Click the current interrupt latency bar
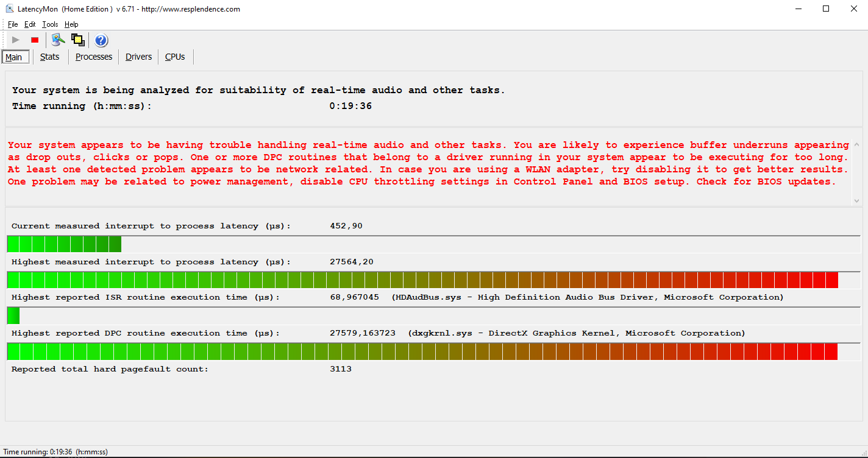868x458 pixels. point(433,244)
